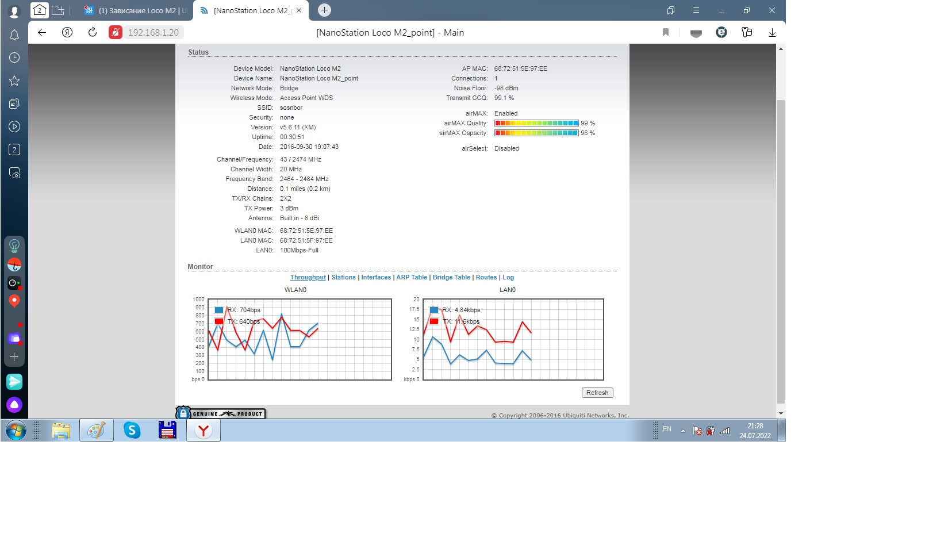Open the Stations monitor link

[344, 277]
